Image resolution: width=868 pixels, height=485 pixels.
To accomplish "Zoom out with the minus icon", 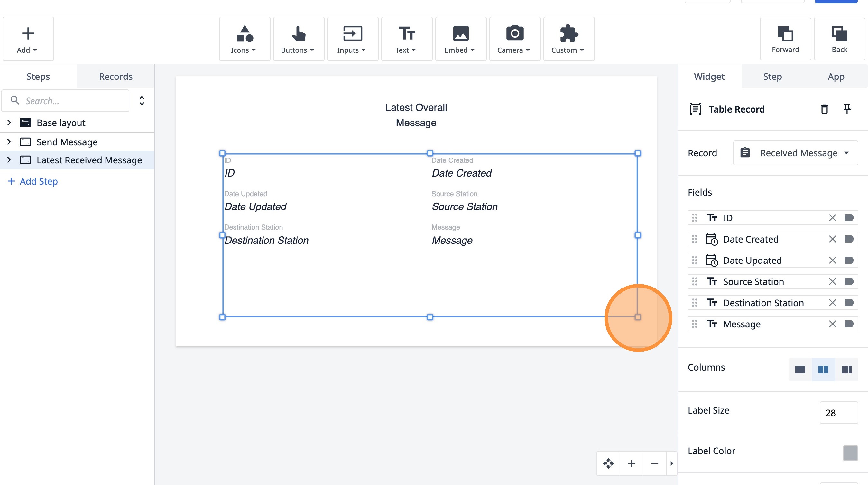I will (654, 463).
